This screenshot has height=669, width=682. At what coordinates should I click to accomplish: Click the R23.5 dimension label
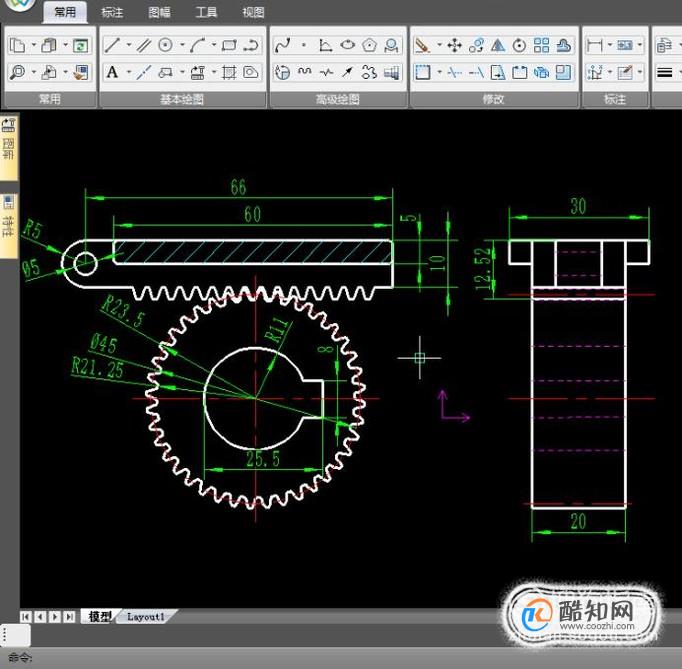123,311
